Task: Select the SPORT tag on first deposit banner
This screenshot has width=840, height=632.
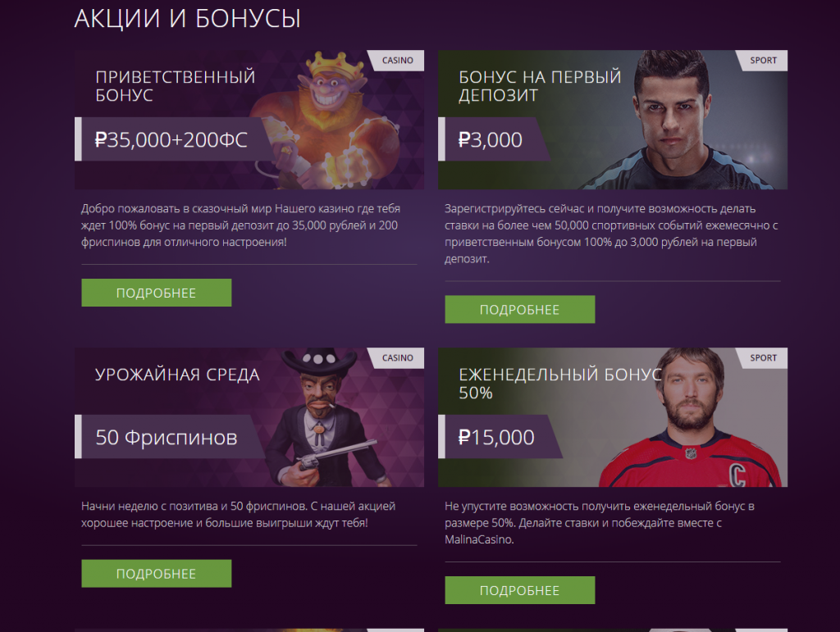Action: click(x=763, y=61)
